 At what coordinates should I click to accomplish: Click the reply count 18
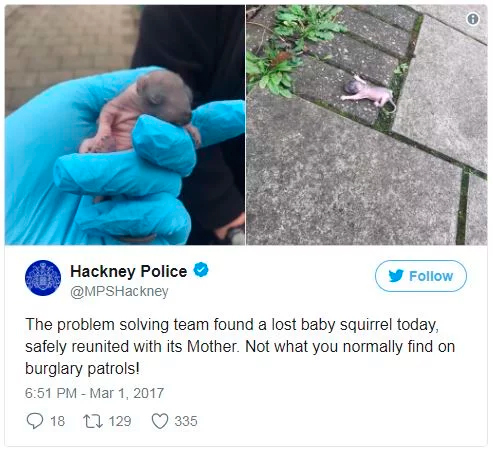coord(57,421)
